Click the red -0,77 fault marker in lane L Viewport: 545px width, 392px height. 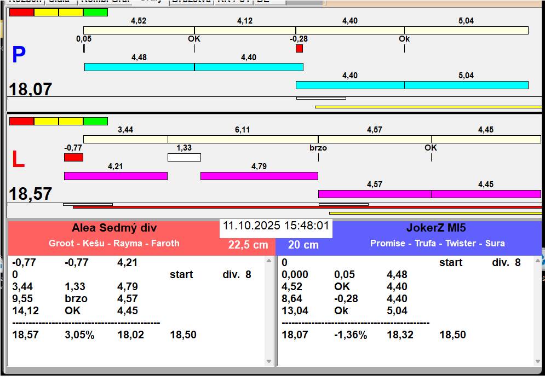pos(74,158)
